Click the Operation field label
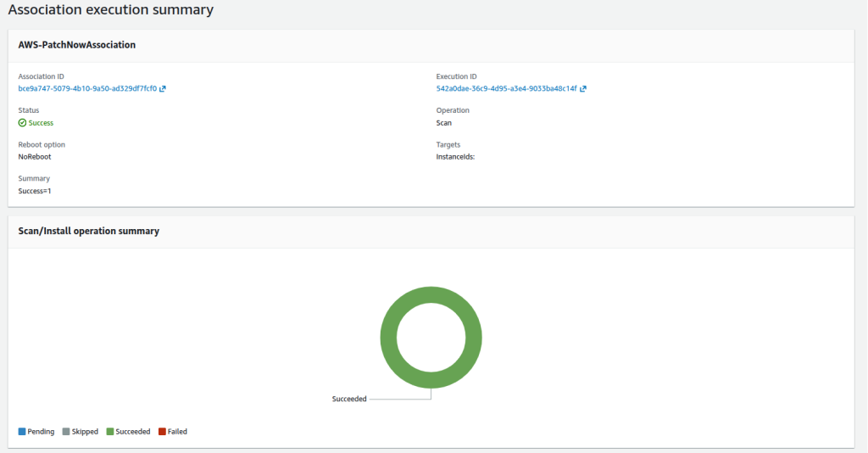The image size is (868, 453). [x=453, y=110]
